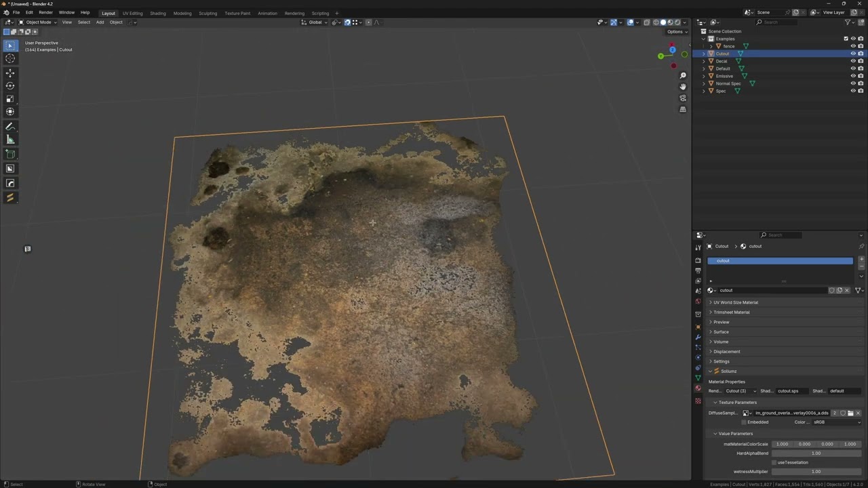Click the Blender logo menu icon
Viewport: 868px width, 488px height.
[6, 13]
